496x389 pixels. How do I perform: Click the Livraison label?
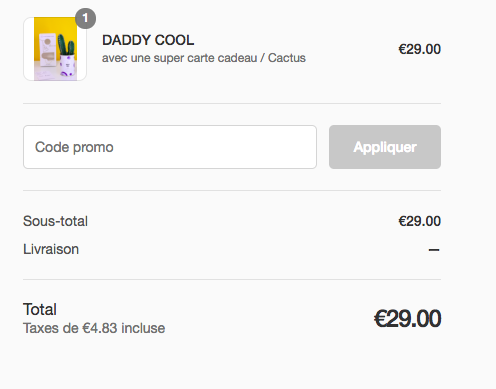51,249
